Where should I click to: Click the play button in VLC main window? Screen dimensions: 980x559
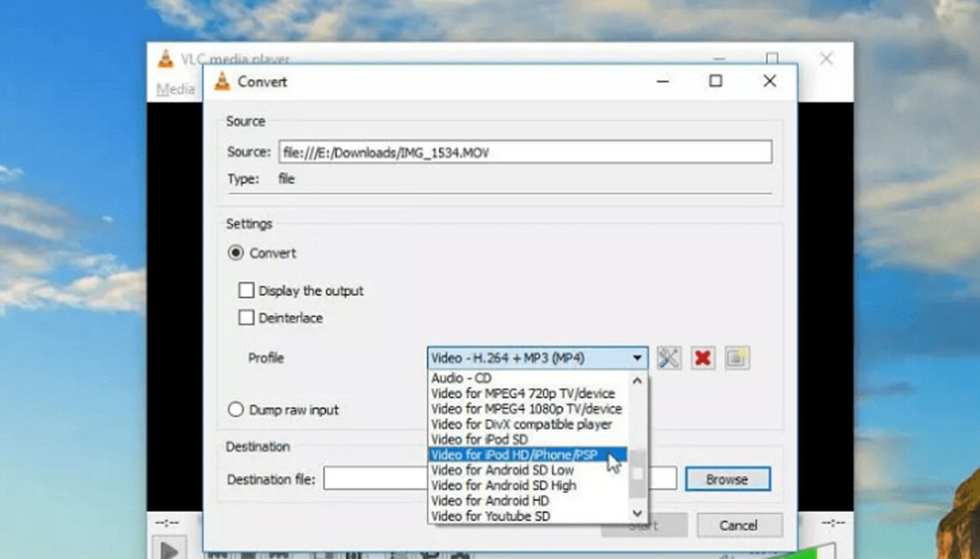coord(169,550)
